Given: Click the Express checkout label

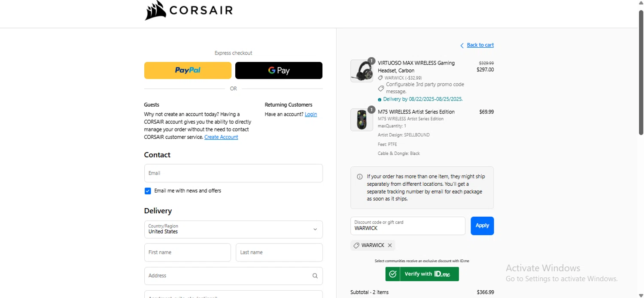Looking at the screenshot, I should (x=233, y=53).
